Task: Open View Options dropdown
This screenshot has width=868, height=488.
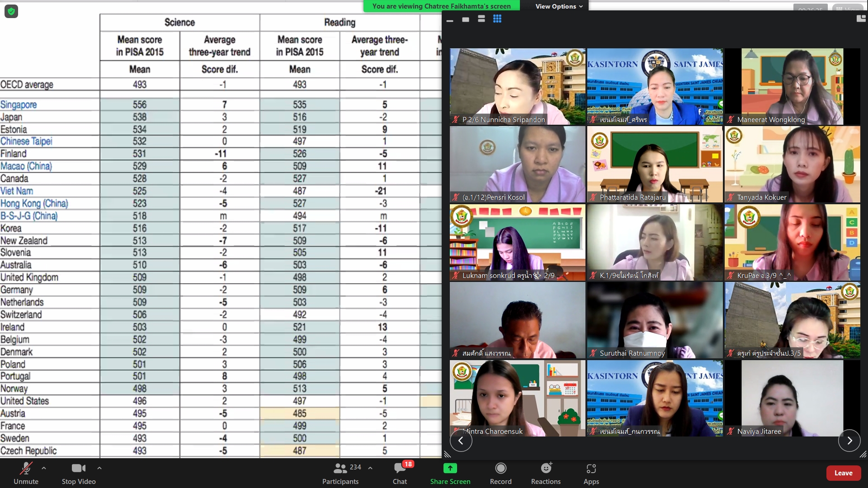Action: click(559, 6)
